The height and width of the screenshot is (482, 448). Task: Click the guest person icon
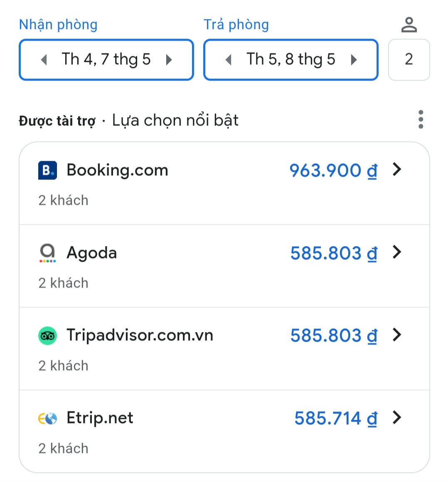point(409,25)
